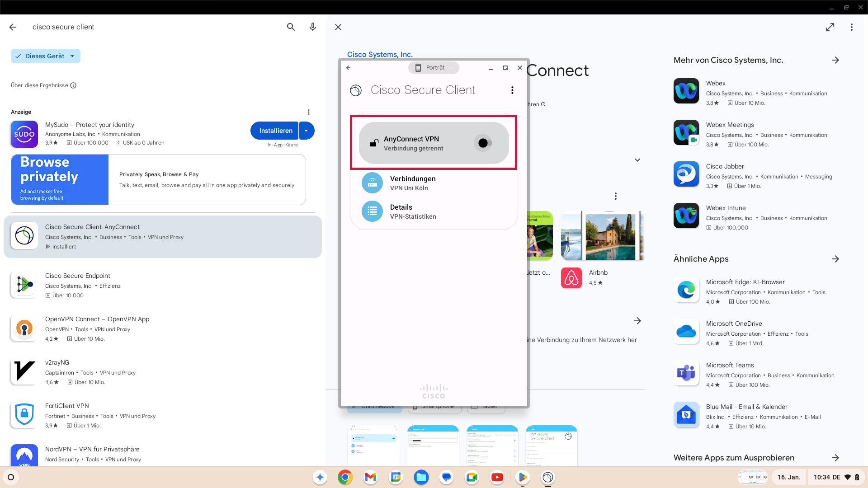The height and width of the screenshot is (488, 868).
Task: Open Microsoft Teams app icon
Action: tap(686, 373)
